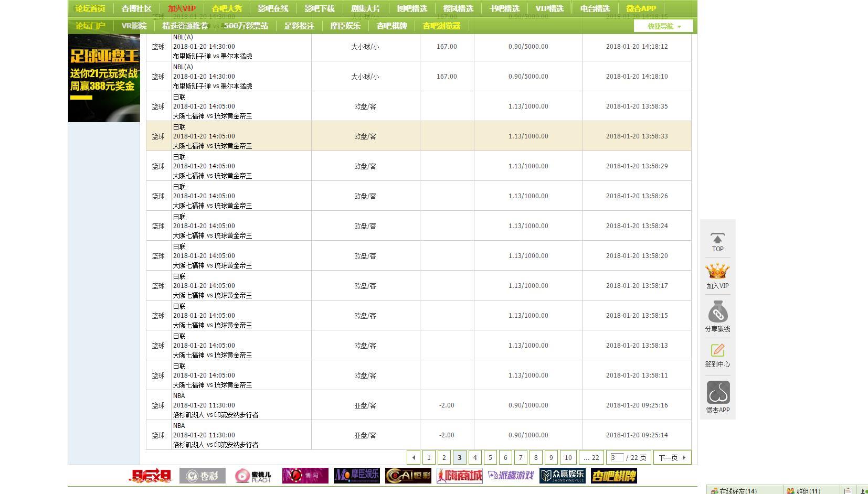868x494 pixels.
Task: Select the 足彩投注 sub-navigation item
Action: pyautogui.click(x=299, y=26)
